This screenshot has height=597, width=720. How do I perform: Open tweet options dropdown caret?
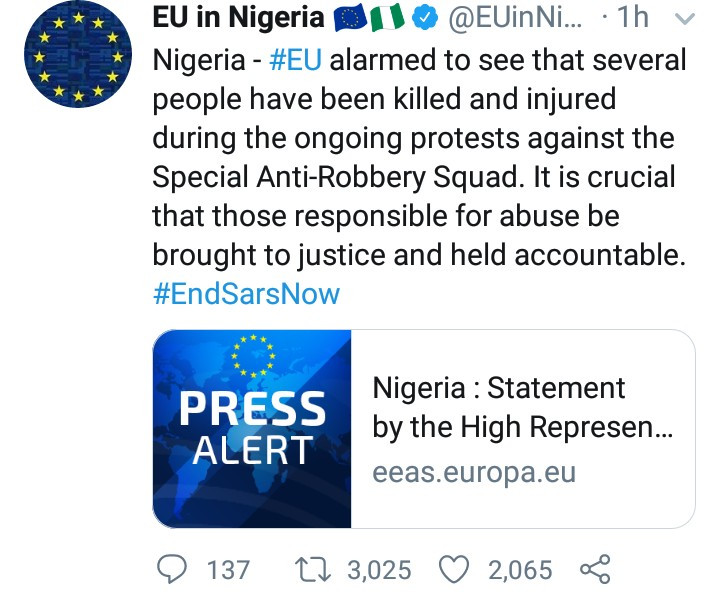tap(684, 18)
